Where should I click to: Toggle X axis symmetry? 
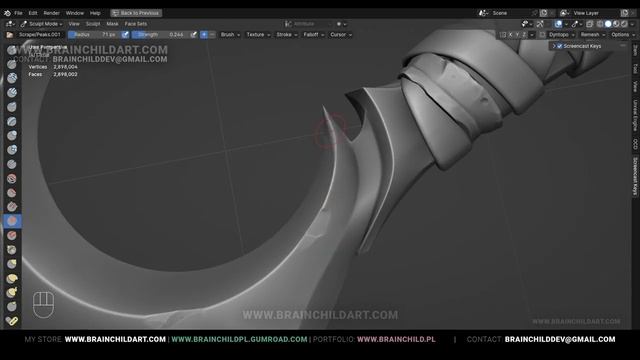(510, 35)
